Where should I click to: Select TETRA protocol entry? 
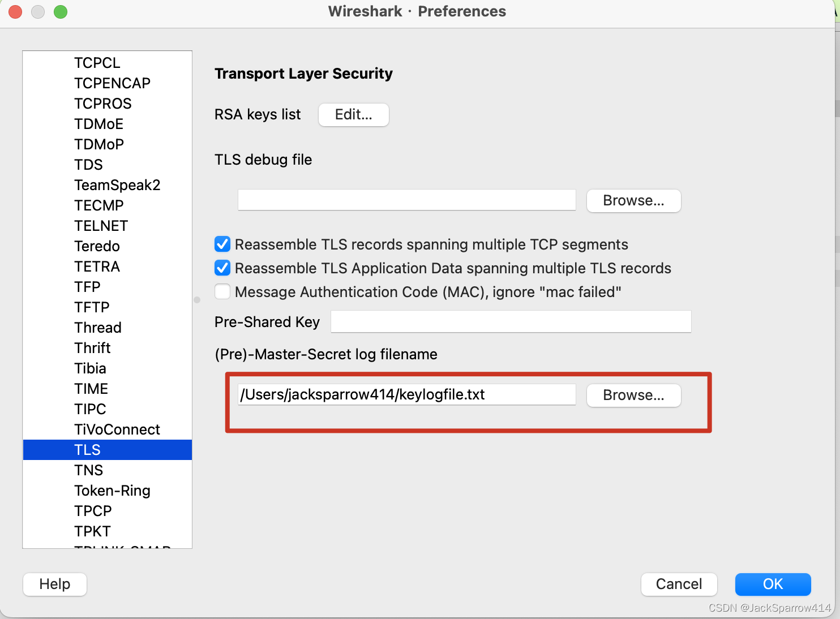tap(108, 266)
